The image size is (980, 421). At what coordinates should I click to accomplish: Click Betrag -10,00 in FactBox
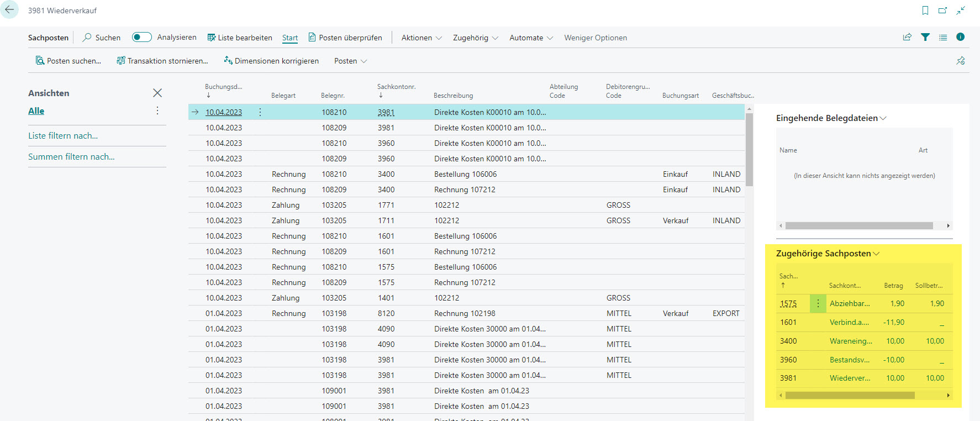(893, 360)
